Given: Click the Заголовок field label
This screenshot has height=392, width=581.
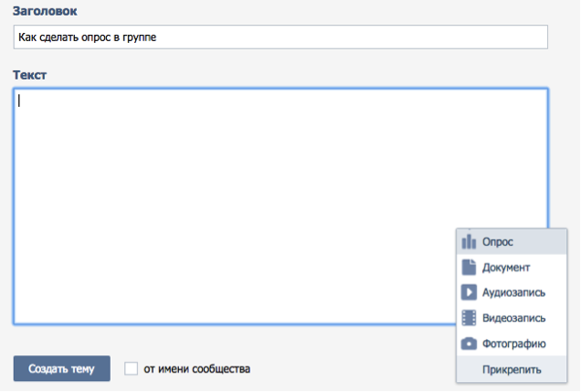Looking at the screenshot, I should tap(45, 11).
